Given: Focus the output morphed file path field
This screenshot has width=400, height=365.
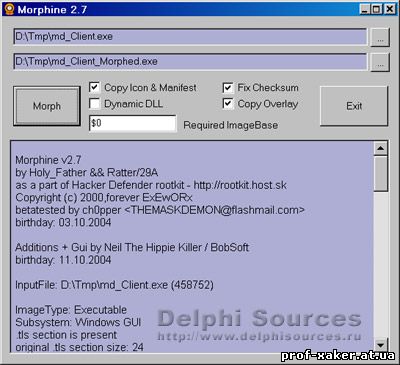Looking at the screenshot, I should tap(190, 62).
